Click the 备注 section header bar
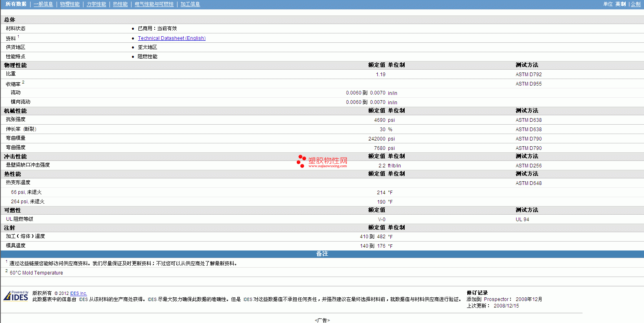Image resolution: width=644 pixels, height=323 pixels. point(322,254)
